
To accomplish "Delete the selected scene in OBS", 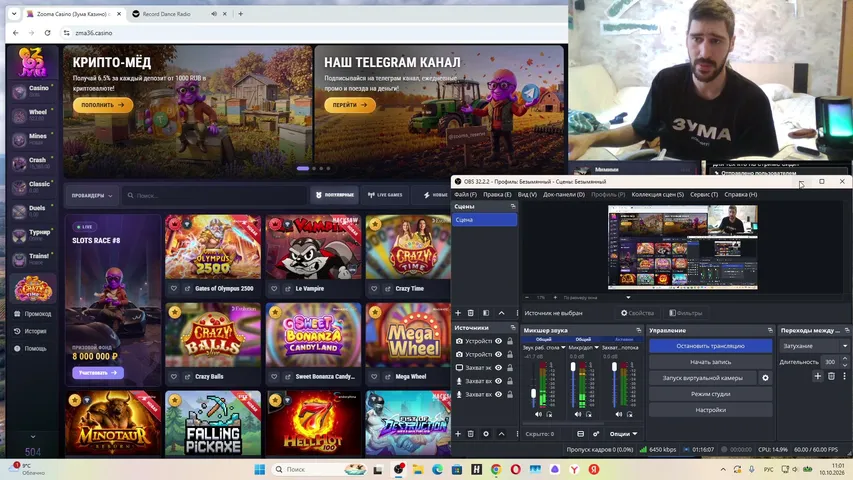I will (471, 313).
